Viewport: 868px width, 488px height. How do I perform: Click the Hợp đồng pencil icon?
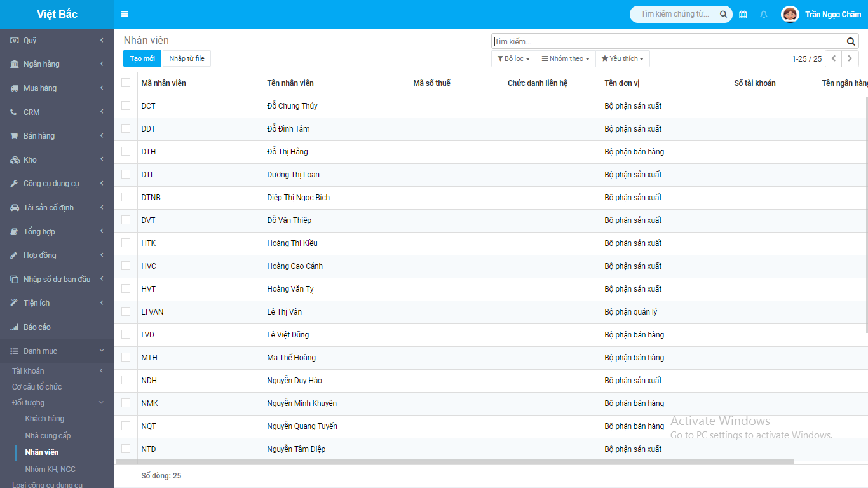tap(14, 255)
